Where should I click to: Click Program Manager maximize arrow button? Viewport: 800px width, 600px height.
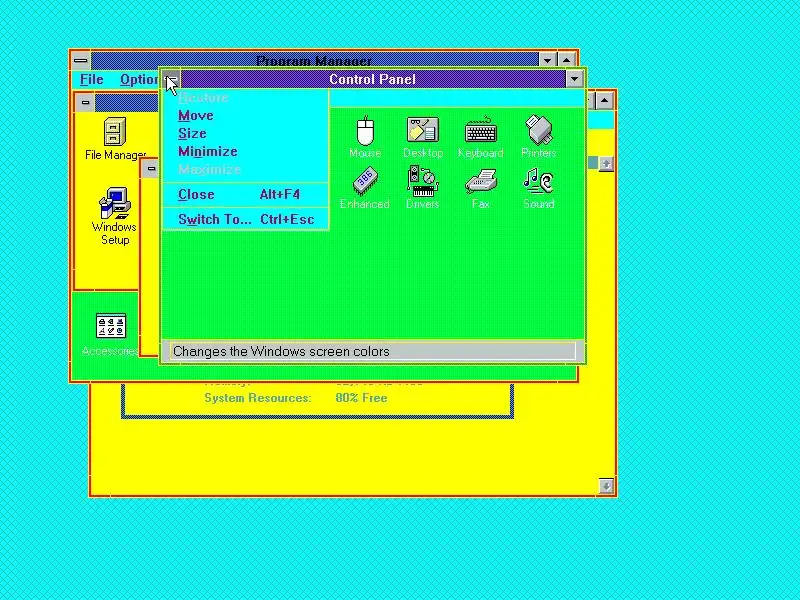(566, 60)
